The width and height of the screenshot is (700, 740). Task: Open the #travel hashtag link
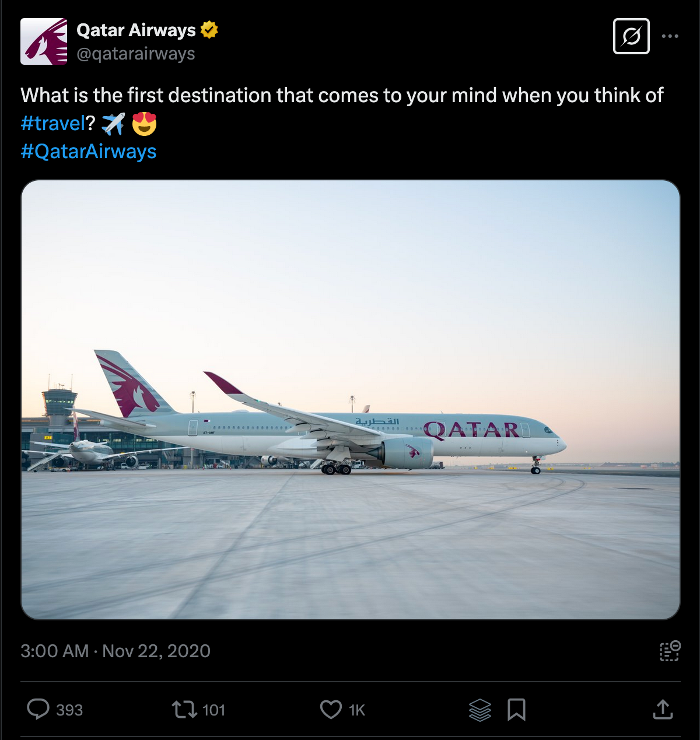53,123
